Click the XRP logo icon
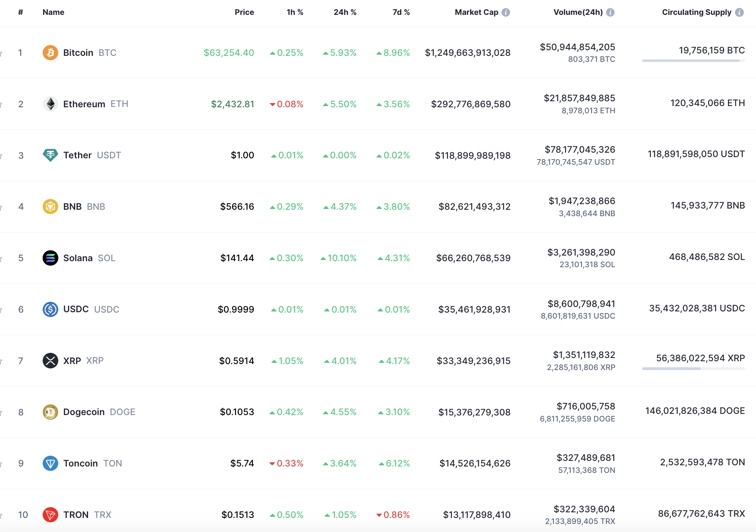The image size is (756, 532). (x=50, y=360)
